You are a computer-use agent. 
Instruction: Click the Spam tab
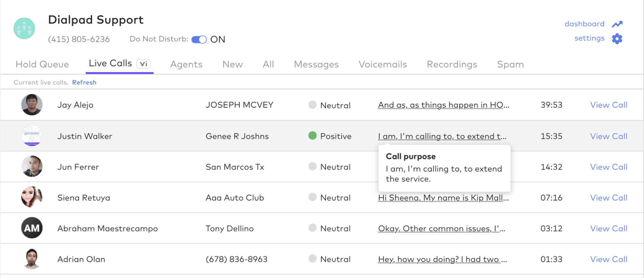pos(510,65)
